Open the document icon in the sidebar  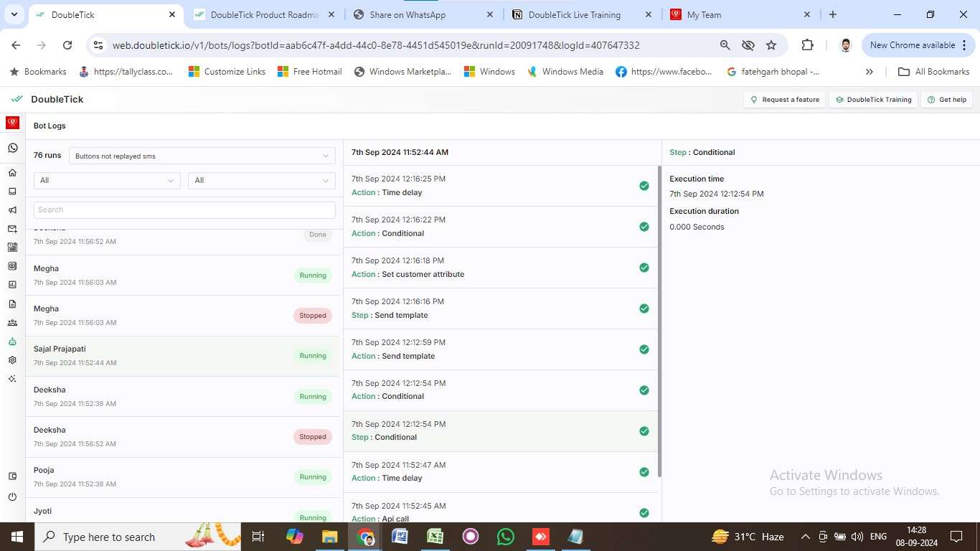click(12, 304)
